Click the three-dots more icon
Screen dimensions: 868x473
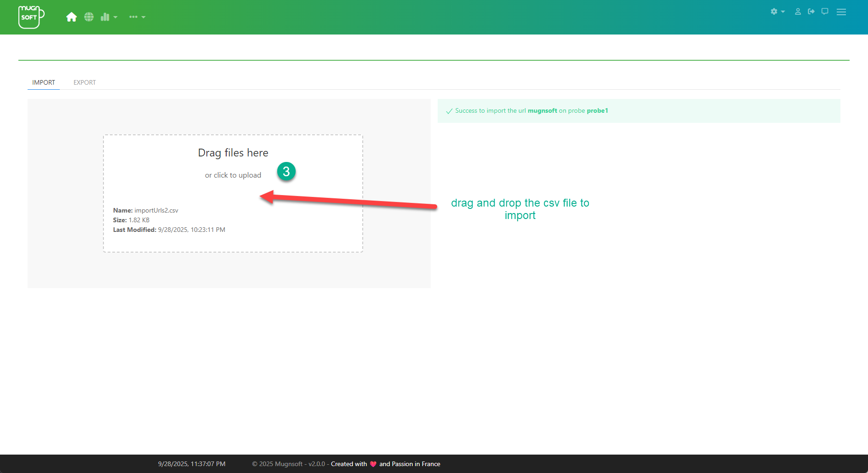pos(133,17)
